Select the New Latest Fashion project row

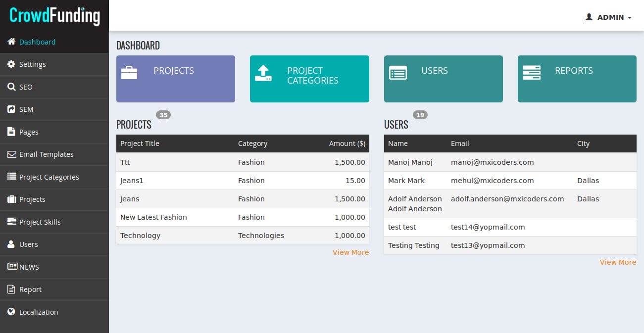pos(153,217)
